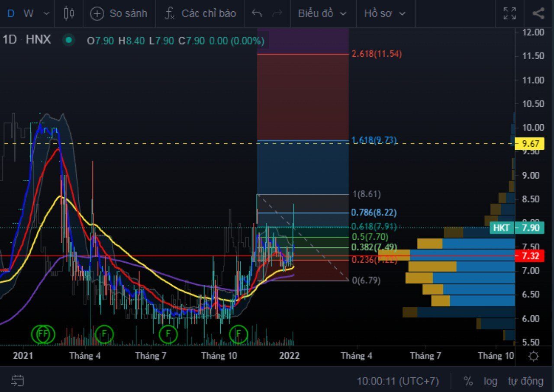Screen dimensions: 554x392
Task: Click the double FF marker near 2021
Action: pyautogui.click(x=43, y=334)
